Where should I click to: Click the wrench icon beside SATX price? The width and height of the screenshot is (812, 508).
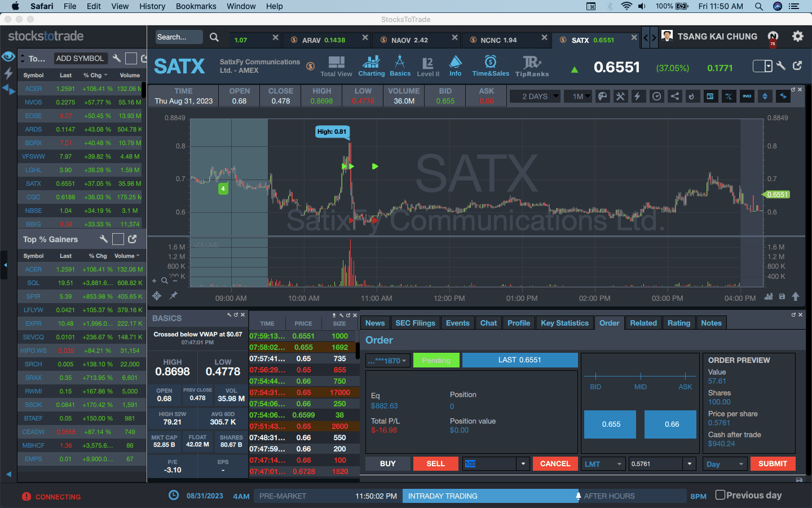pyautogui.click(x=781, y=66)
